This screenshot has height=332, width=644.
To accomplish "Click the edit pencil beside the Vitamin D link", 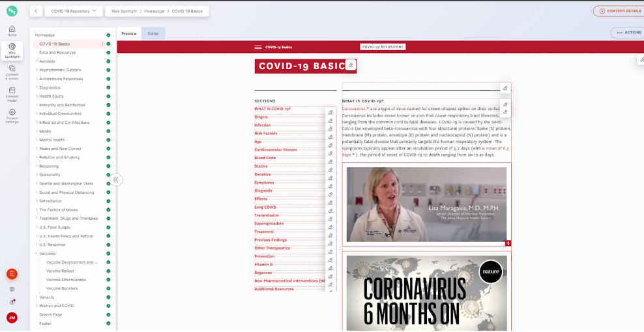I will click(330, 268).
